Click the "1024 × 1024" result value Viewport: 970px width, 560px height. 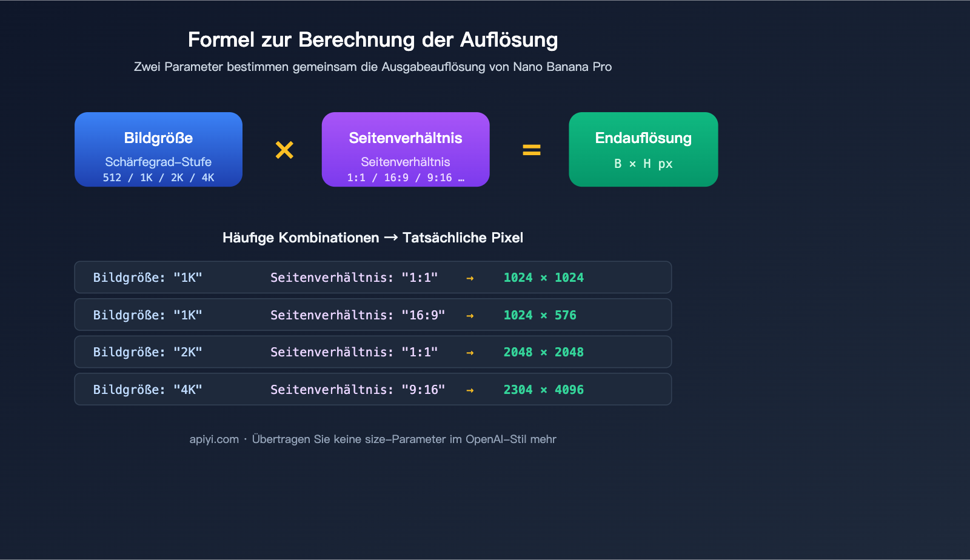point(543,278)
